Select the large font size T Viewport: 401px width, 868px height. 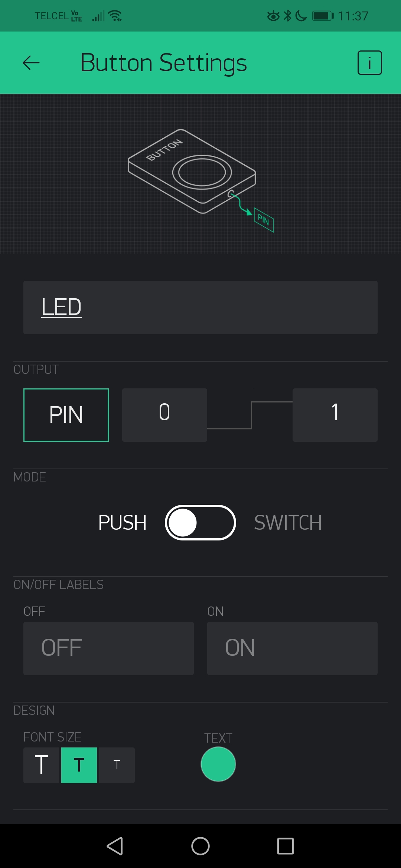(x=41, y=765)
